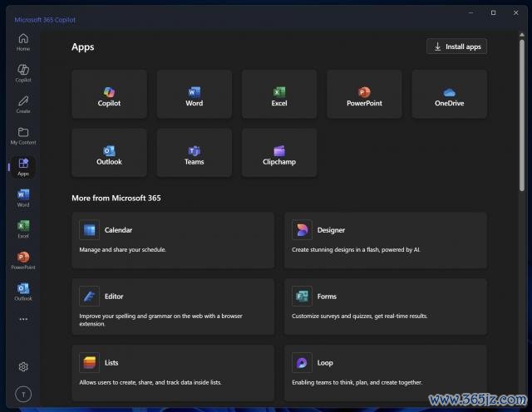
Task: Open settings gear in sidebar
Action: pos(23,366)
